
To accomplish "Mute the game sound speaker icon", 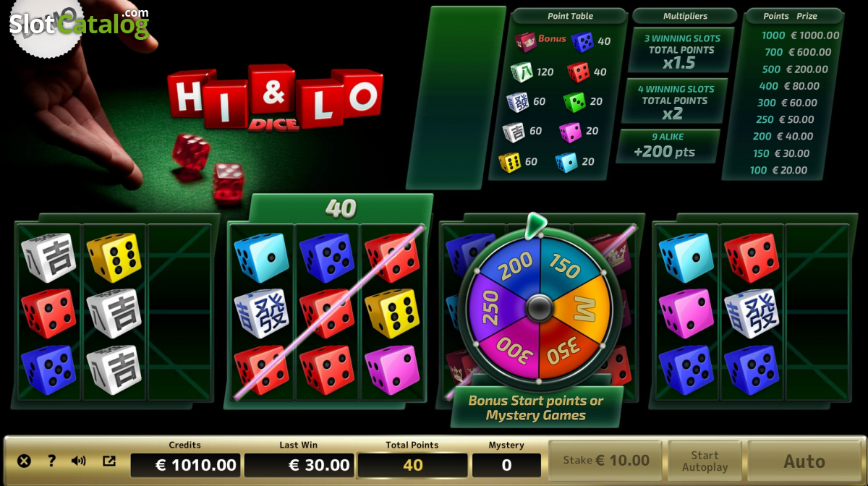I will (x=78, y=461).
